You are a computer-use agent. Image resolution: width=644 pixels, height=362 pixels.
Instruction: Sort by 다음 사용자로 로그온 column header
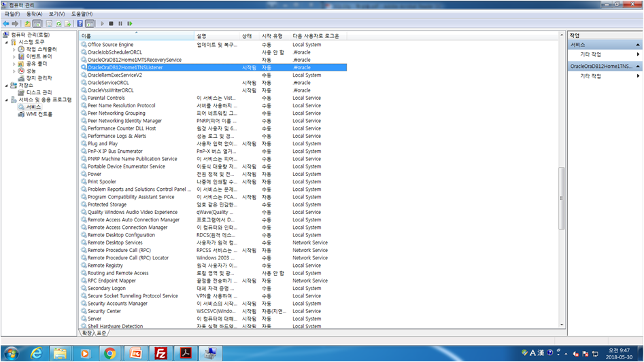[x=319, y=36]
